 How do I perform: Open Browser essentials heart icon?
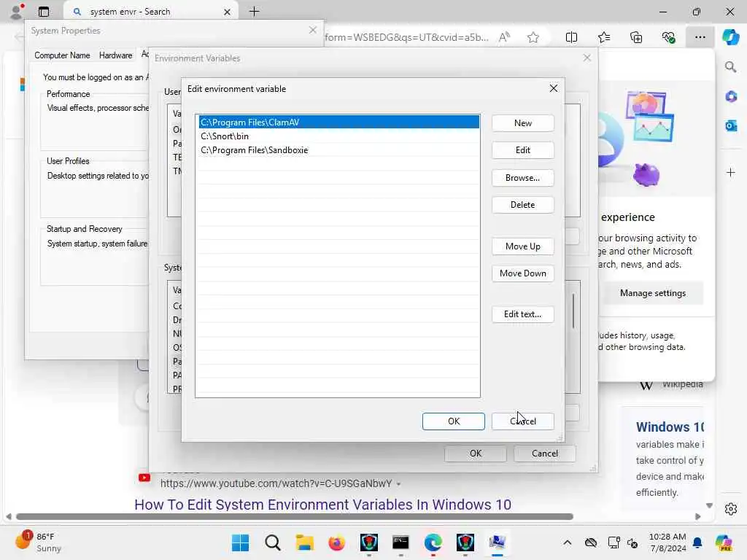(668, 37)
